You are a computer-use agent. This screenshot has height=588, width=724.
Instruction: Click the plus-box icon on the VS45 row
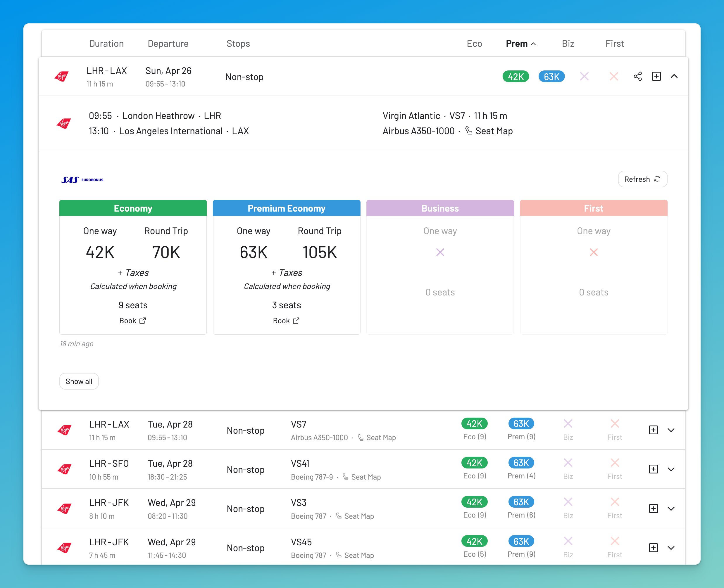coord(653,548)
